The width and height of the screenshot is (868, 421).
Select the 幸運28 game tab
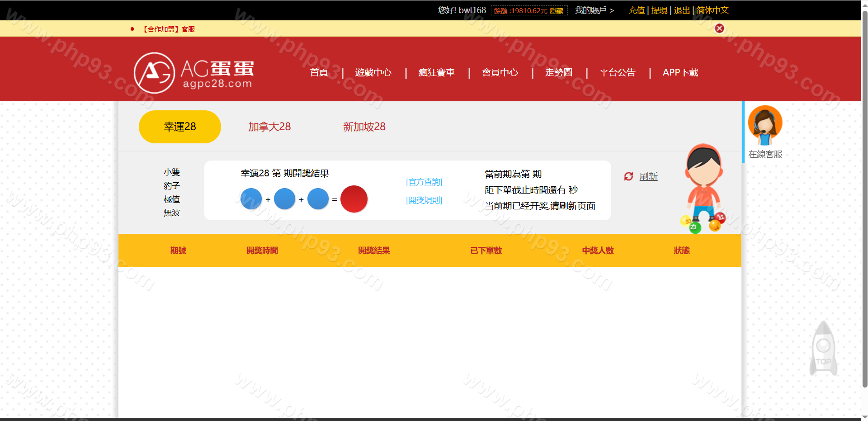tap(179, 127)
